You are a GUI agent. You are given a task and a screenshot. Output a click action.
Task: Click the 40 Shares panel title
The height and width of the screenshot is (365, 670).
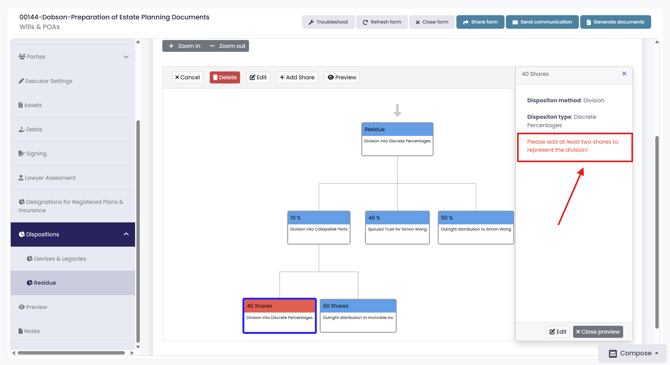(x=535, y=74)
